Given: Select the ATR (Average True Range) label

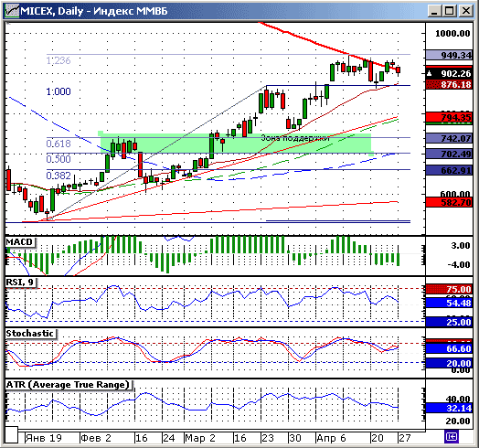Looking at the screenshot, I should click(69, 384).
